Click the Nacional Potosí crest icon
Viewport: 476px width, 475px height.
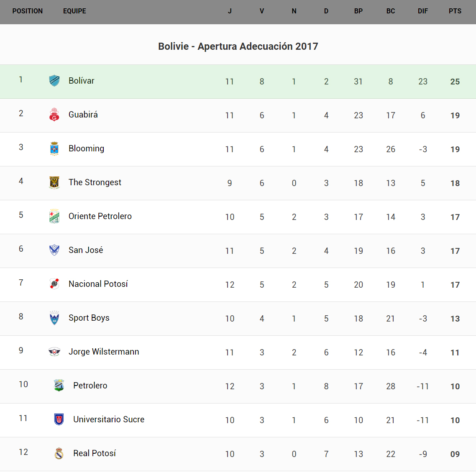(54, 284)
